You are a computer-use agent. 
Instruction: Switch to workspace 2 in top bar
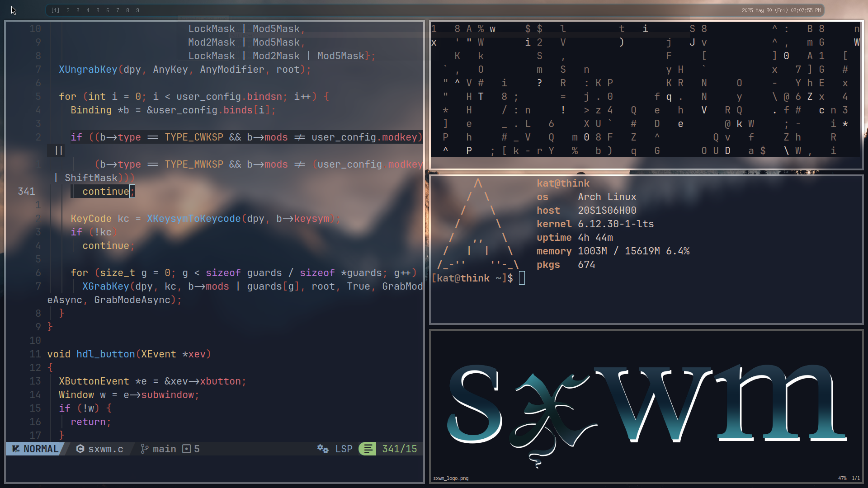tap(68, 10)
